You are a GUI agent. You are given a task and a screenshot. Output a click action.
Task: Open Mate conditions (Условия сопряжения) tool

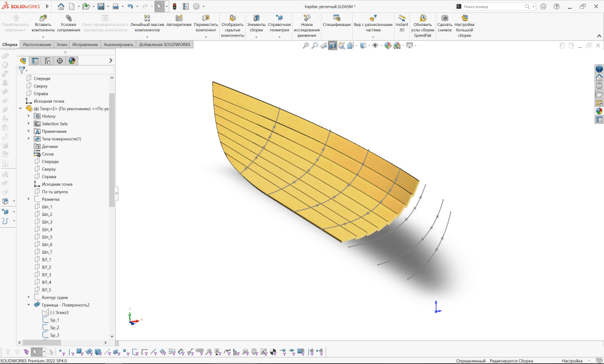68,18
